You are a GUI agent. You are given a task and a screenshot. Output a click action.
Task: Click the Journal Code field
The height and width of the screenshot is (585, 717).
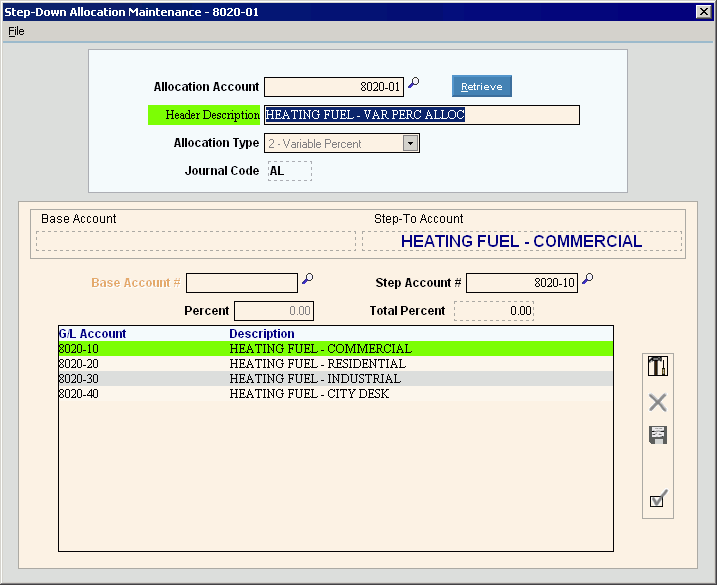(289, 171)
